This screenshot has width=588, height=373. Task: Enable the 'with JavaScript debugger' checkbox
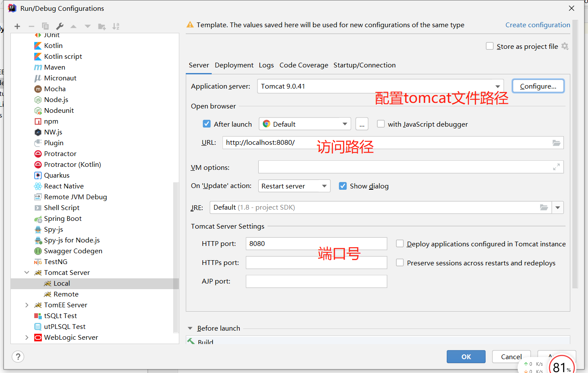(x=381, y=124)
